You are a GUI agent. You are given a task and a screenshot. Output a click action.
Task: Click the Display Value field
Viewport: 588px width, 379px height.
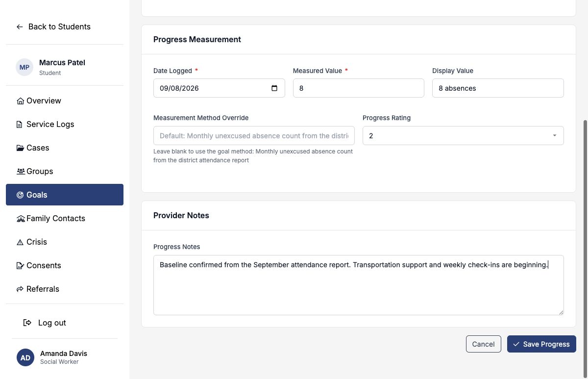pyautogui.click(x=498, y=88)
